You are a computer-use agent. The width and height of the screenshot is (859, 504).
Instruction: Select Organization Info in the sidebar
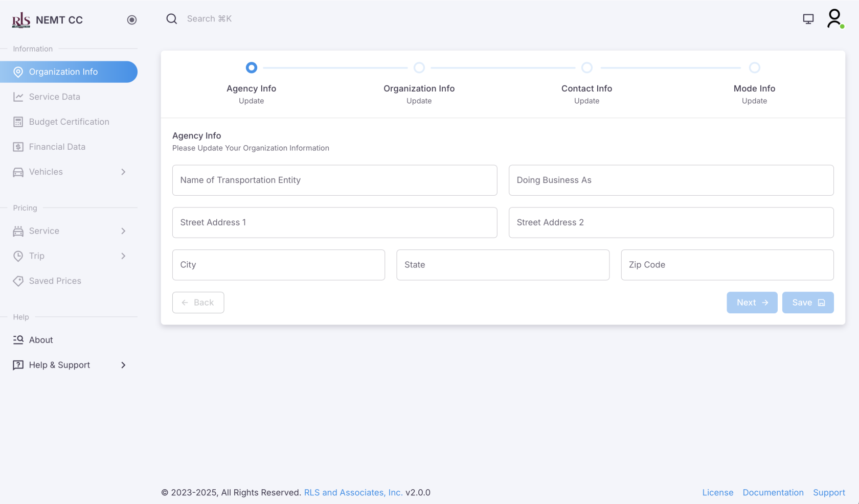(x=63, y=72)
